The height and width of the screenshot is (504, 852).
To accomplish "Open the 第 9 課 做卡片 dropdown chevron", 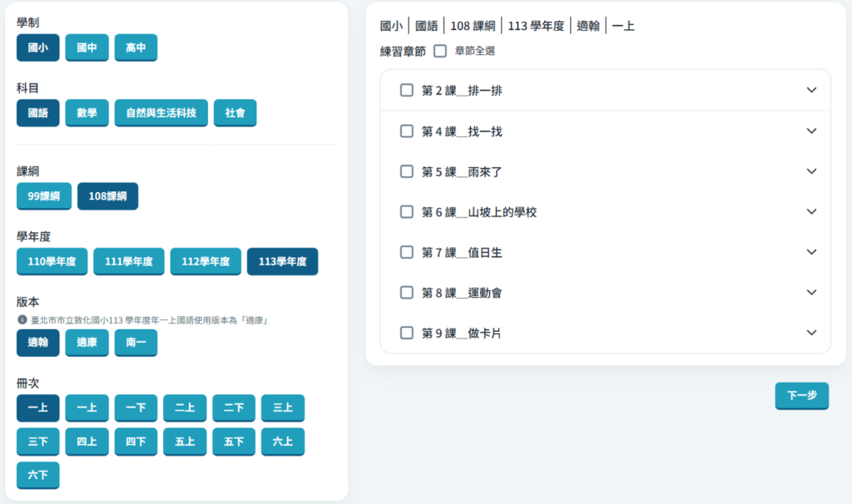I will click(x=812, y=333).
